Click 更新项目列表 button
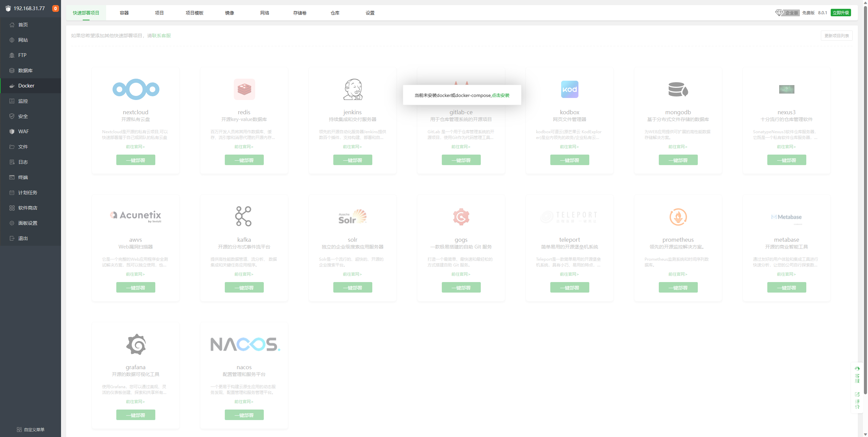This screenshot has width=868, height=437. coord(836,36)
